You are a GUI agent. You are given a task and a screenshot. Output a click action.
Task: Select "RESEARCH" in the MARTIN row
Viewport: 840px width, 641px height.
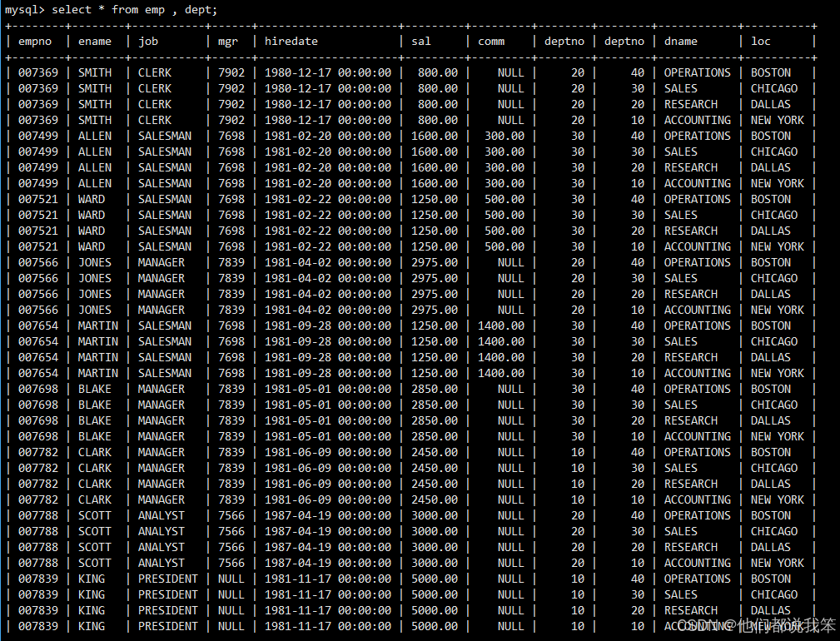[x=691, y=357]
